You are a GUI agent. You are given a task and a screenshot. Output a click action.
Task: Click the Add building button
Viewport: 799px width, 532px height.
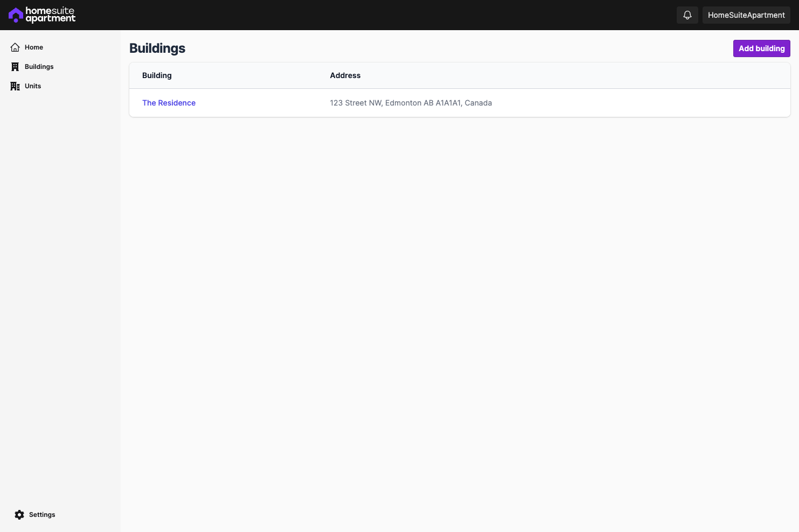point(762,48)
